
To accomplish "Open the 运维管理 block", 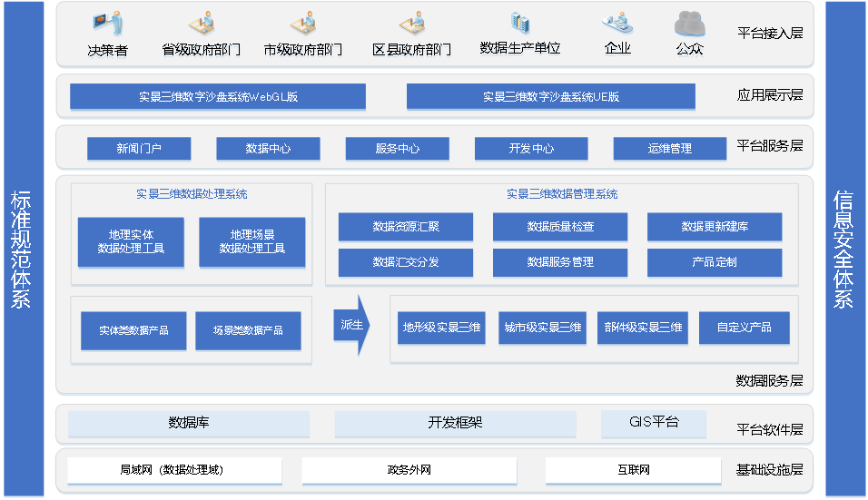I will click(x=670, y=148).
